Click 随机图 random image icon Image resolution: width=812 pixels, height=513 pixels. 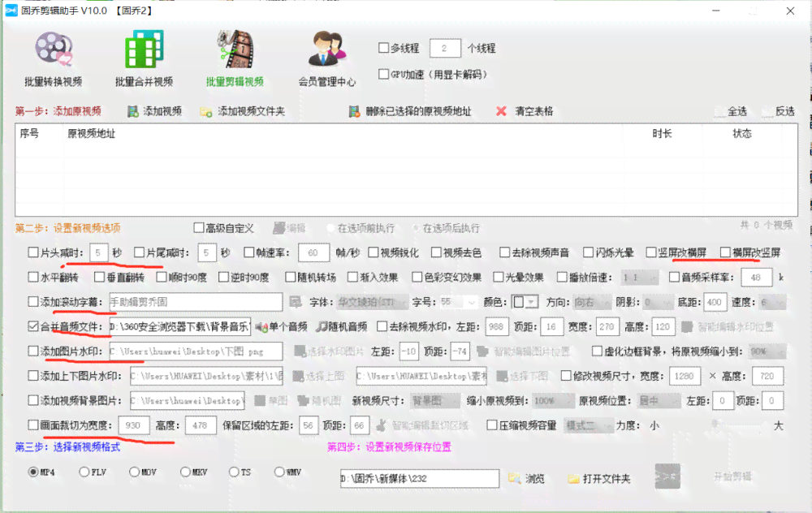coord(303,401)
